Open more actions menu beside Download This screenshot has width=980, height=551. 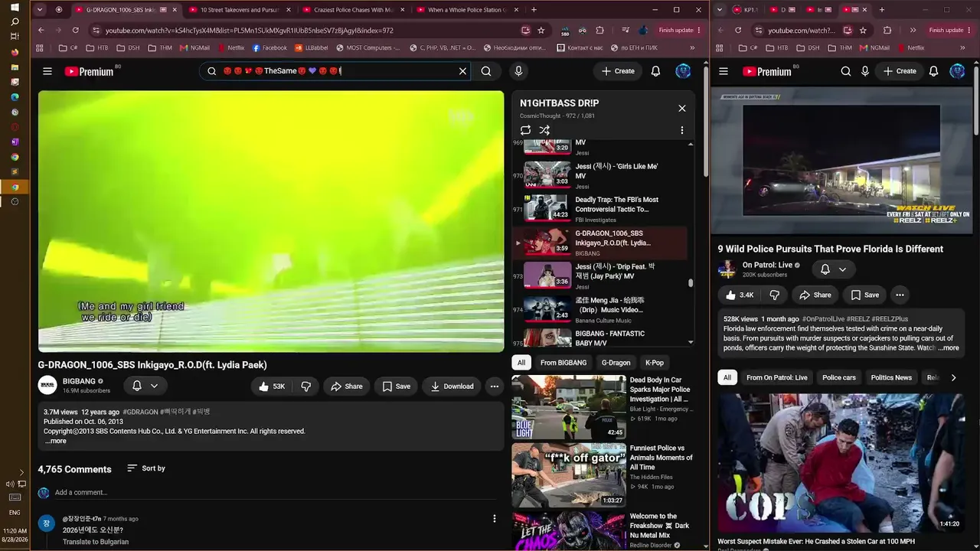tap(495, 386)
